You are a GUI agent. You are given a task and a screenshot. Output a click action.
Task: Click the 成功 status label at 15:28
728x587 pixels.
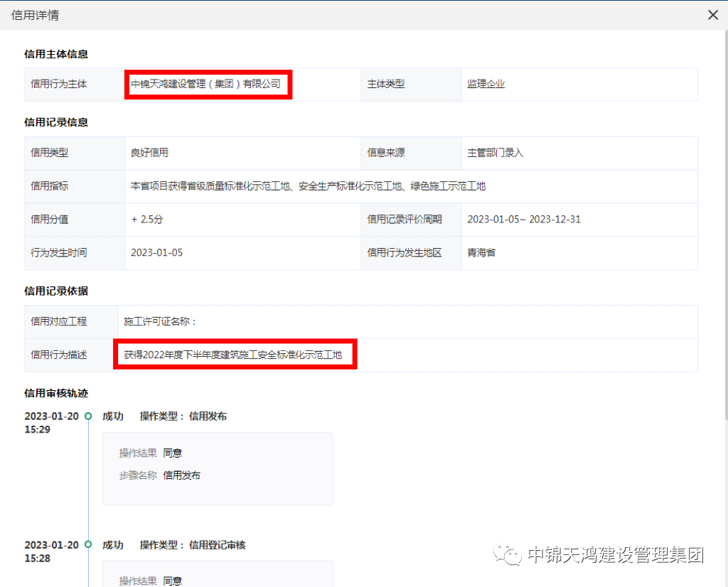[x=113, y=544]
